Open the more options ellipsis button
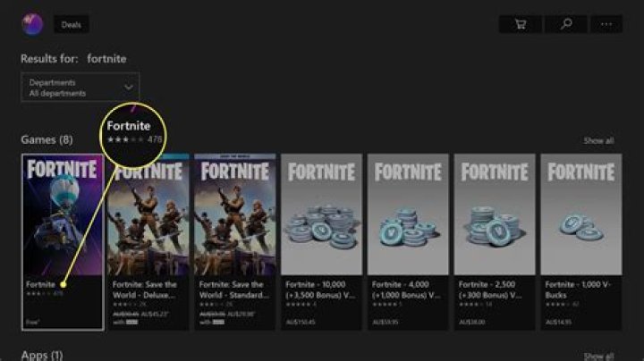This screenshot has height=361, width=644. click(x=606, y=25)
